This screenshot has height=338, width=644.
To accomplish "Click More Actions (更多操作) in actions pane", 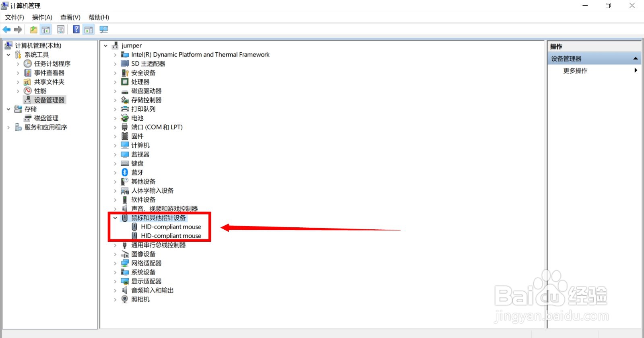I will coord(575,70).
